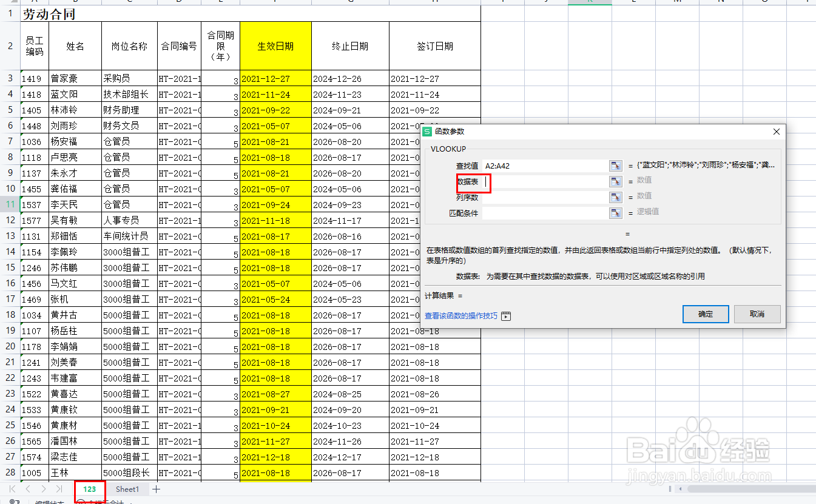Select the 签订日期 header cell
Viewport: 816px width, 504px height.
(435, 46)
